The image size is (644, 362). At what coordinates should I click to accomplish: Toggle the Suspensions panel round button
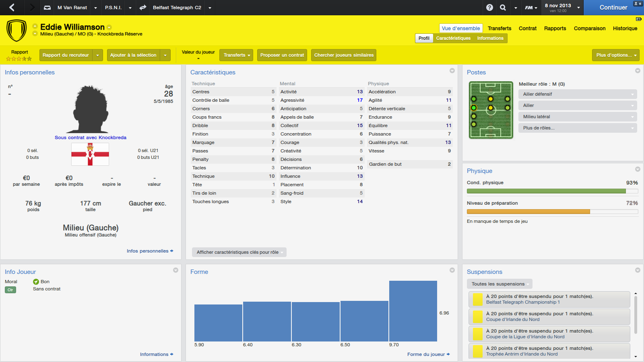point(638,270)
